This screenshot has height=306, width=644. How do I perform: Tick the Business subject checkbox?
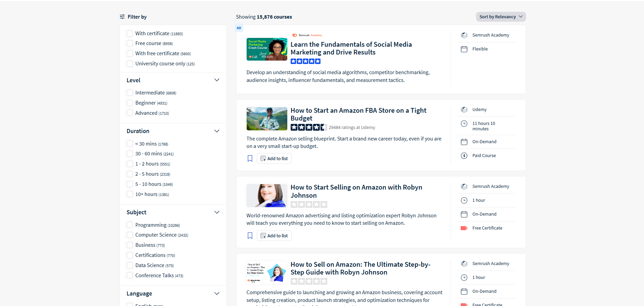point(130,245)
